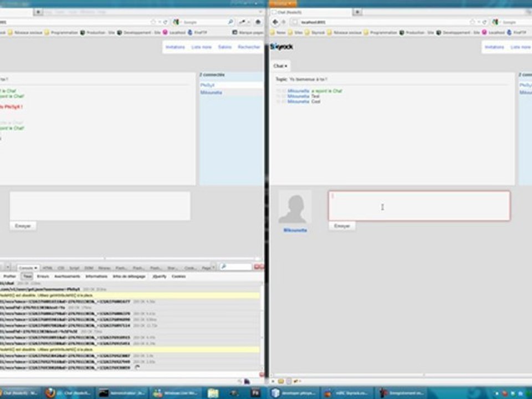
Task: Select the Erreurs filter in Firebug console
Action: click(43, 277)
